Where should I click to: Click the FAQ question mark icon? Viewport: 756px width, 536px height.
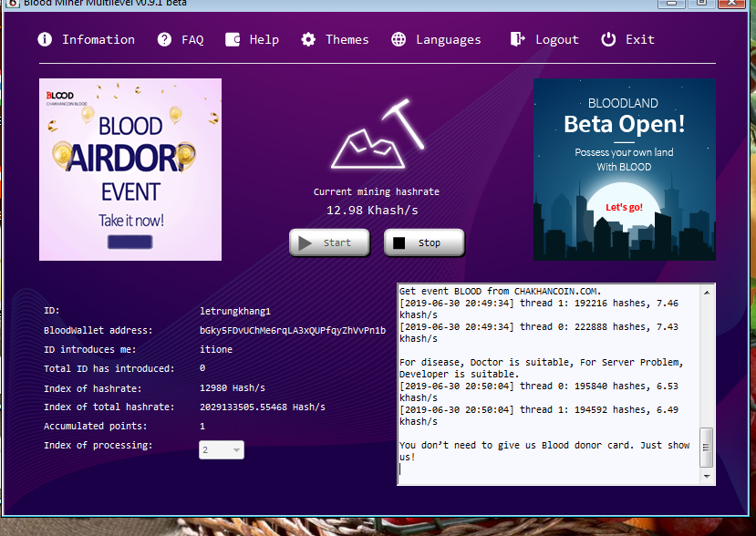pyautogui.click(x=164, y=39)
